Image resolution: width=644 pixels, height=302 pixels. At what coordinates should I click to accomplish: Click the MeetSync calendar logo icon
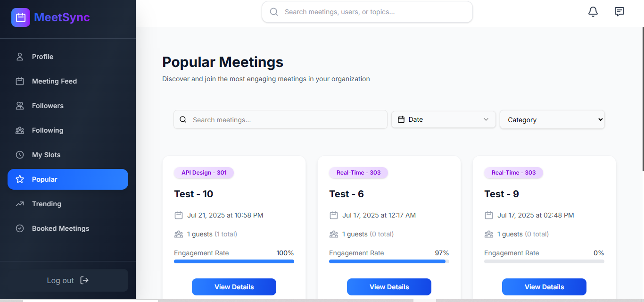21,17
